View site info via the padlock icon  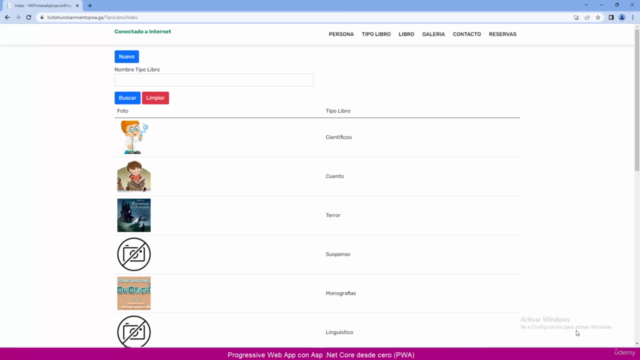coord(42,18)
